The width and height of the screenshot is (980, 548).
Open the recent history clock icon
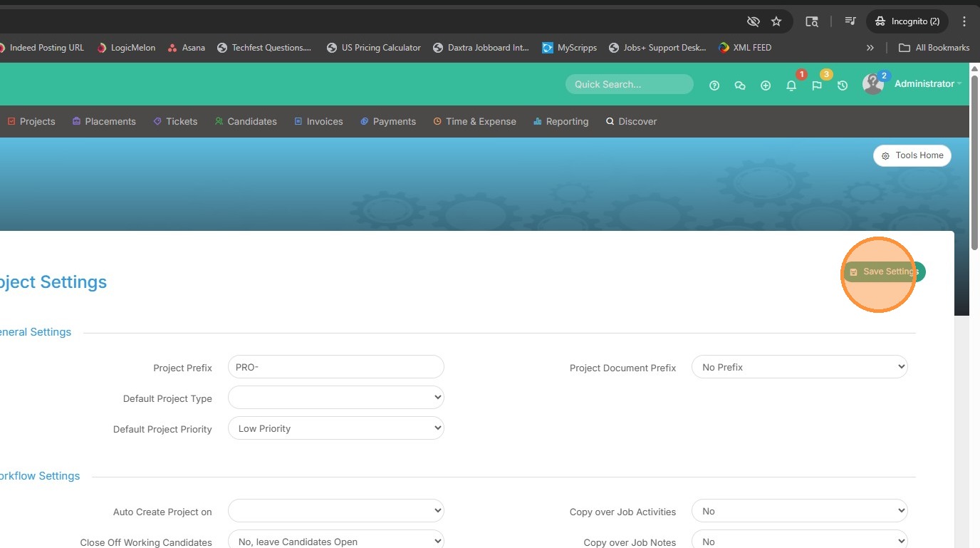843,86
